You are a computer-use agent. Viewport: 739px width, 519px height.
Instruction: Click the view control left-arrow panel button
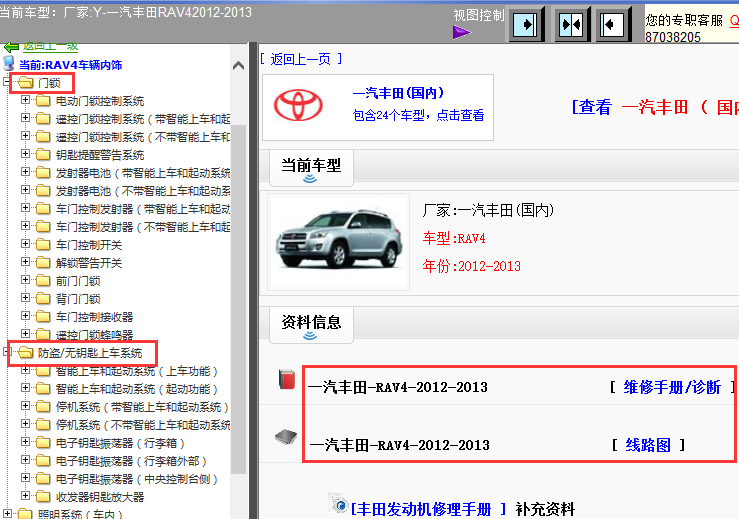tap(613, 24)
